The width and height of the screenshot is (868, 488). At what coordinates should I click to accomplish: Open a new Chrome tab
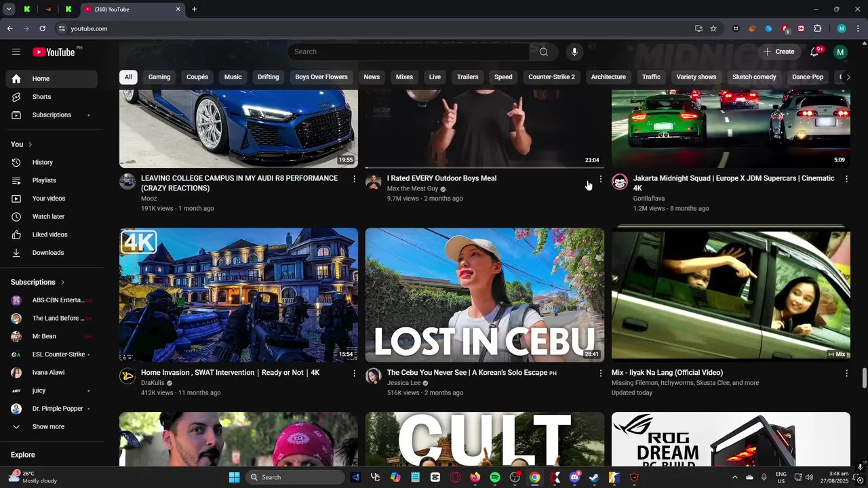(194, 9)
